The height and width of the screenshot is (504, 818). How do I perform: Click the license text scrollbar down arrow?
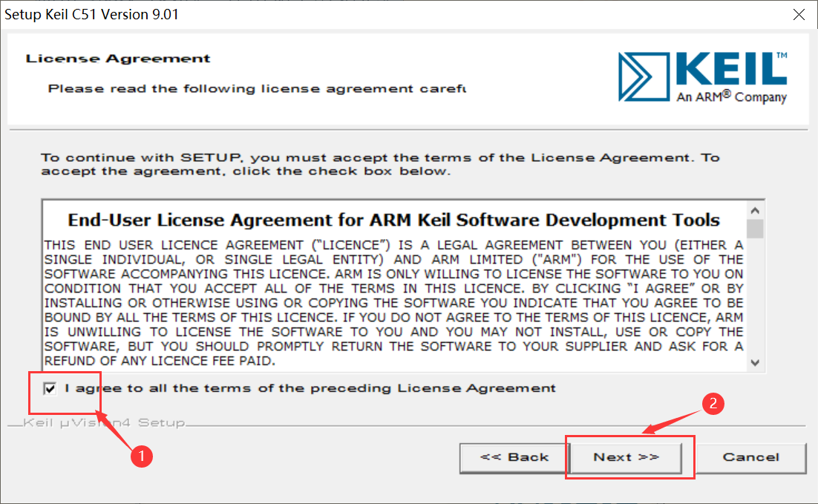coord(755,363)
